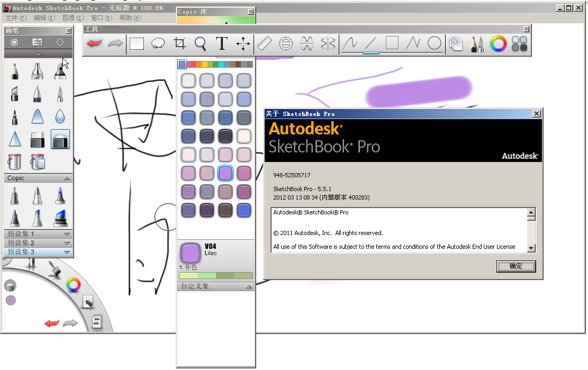588x370 pixels.
Task: Select the Text tool
Action: (222, 43)
